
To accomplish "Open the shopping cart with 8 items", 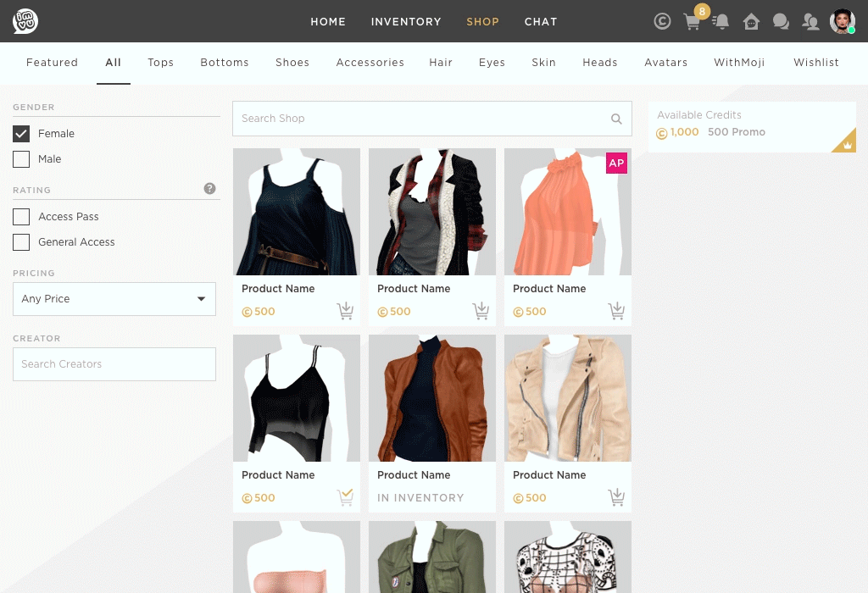I will click(692, 21).
